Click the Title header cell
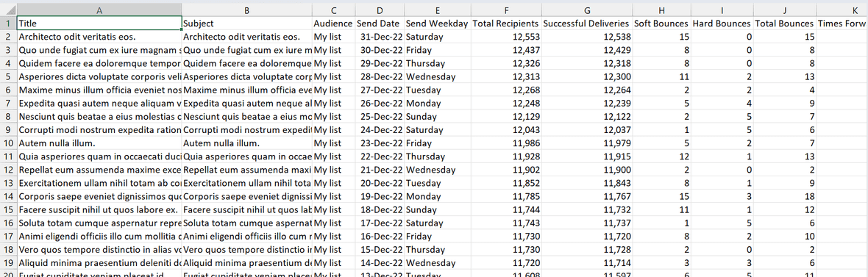The width and height of the screenshot is (868, 277). tap(99, 24)
